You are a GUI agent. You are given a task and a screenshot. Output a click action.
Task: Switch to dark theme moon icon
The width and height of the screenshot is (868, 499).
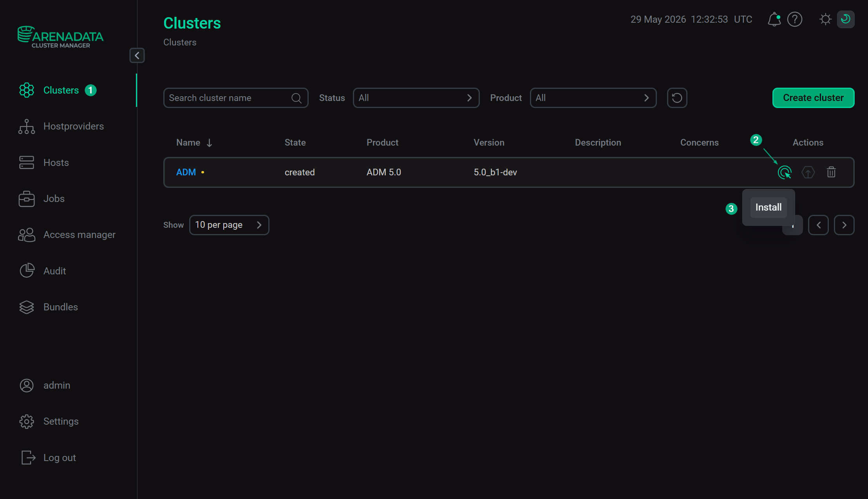tap(846, 19)
